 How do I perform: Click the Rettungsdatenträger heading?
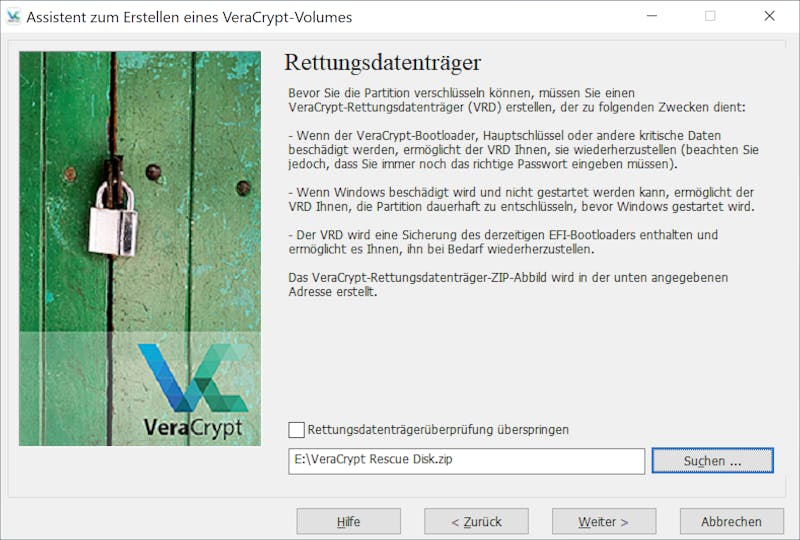382,63
